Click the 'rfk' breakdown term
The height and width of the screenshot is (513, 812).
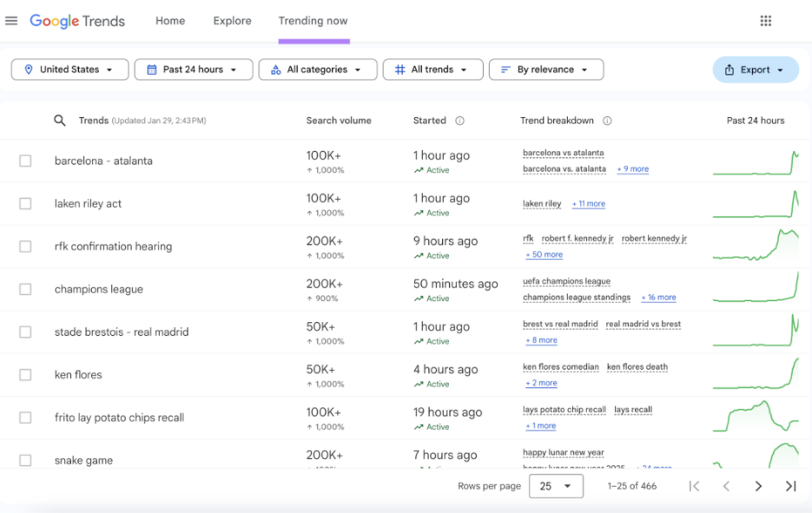528,238
